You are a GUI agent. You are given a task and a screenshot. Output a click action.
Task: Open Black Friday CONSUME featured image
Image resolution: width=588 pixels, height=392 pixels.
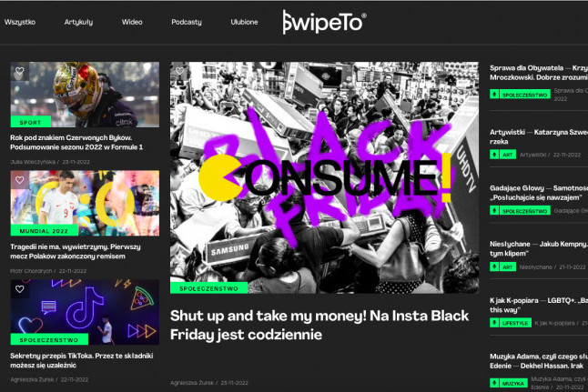point(324,177)
